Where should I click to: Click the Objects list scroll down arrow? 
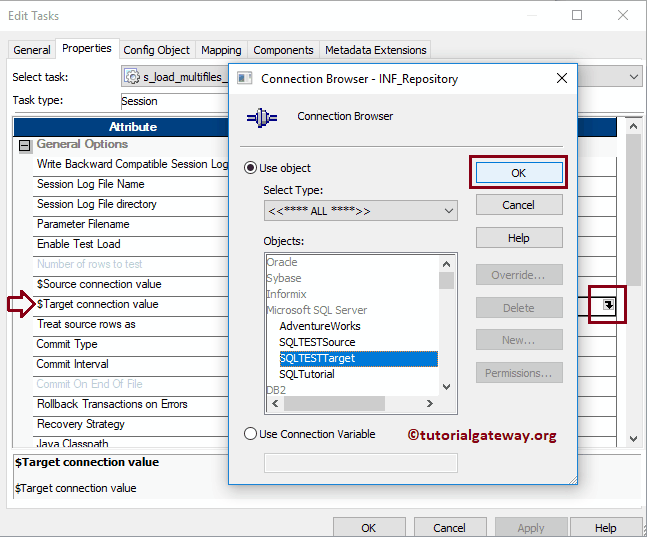click(x=446, y=387)
